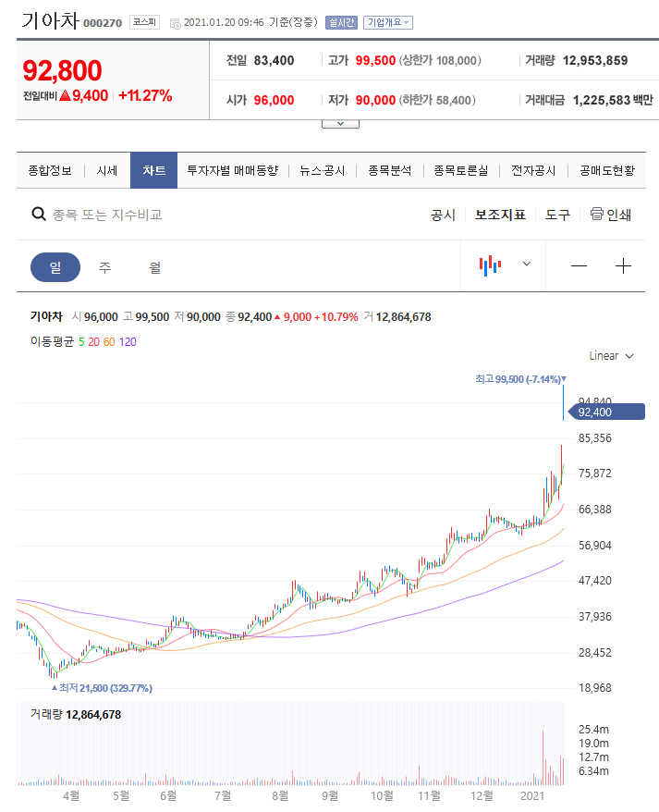Click the 60-day moving average label
659x812 pixels.
[x=109, y=342]
